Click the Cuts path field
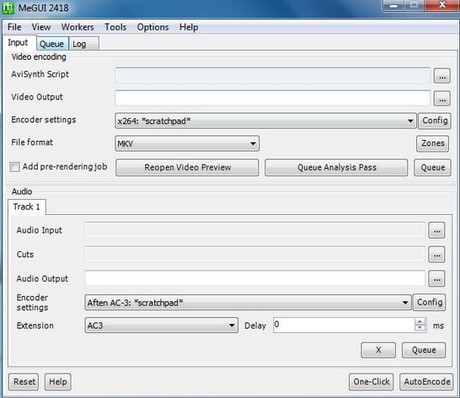This screenshot has height=398, width=460. (x=255, y=254)
